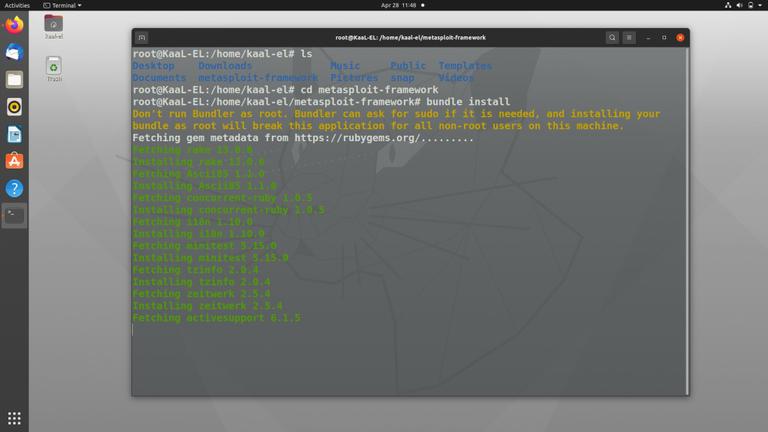Maximize the terminal window

(664, 38)
